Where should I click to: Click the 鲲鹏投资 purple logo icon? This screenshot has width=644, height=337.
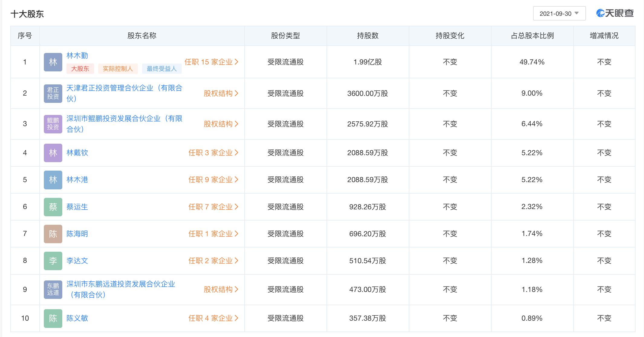[53, 124]
